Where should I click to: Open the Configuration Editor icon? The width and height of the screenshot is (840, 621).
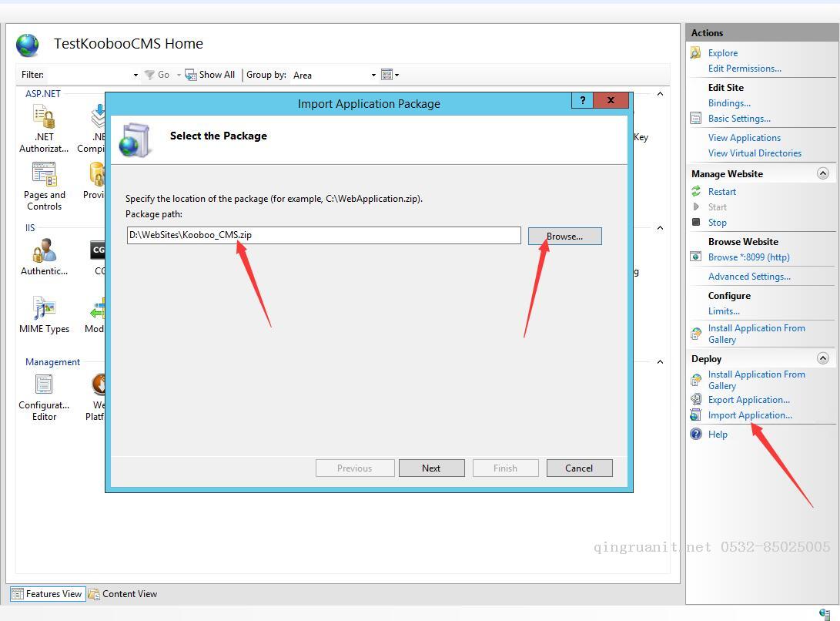tap(44, 384)
